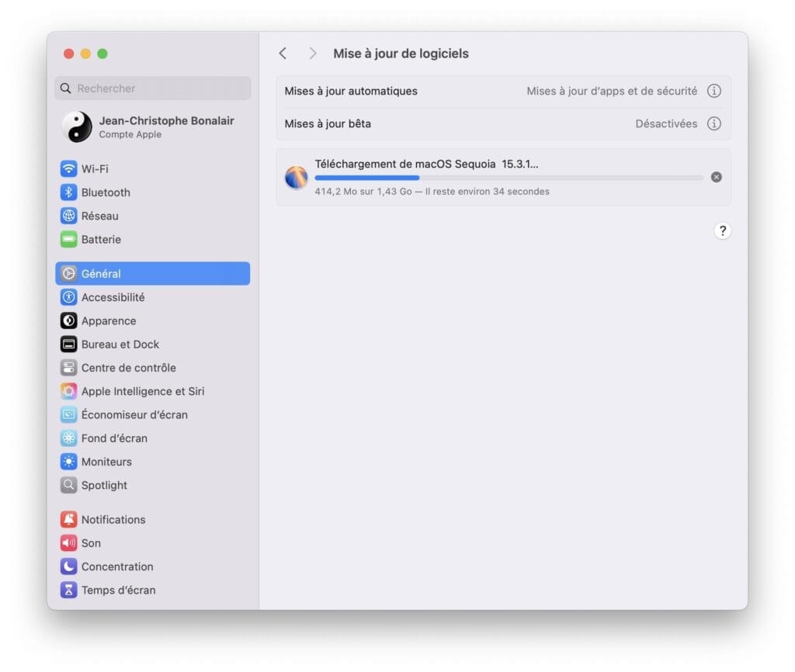Image resolution: width=795 pixels, height=672 pixels.
Task: Check the Batterie settings icon
Action: tap(68, 239)
